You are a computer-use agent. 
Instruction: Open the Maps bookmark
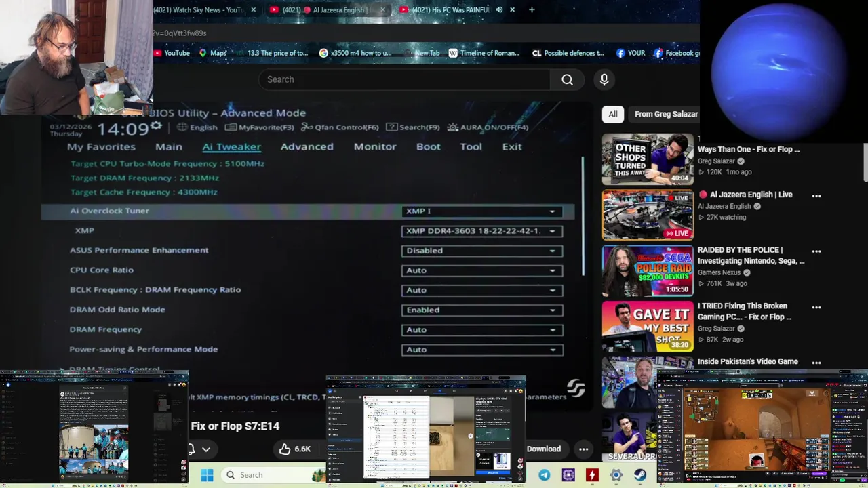[x=212, y=53]
